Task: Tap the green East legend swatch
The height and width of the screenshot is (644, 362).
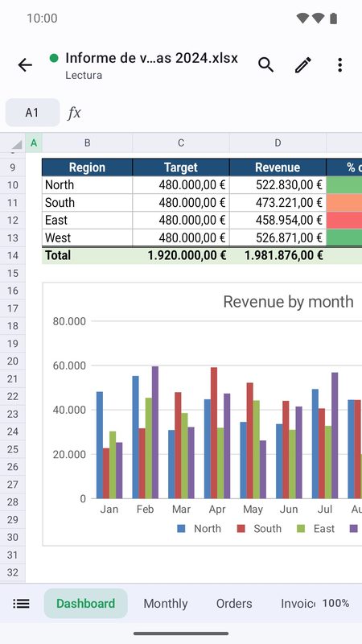Action: click(x=301, y=529)
